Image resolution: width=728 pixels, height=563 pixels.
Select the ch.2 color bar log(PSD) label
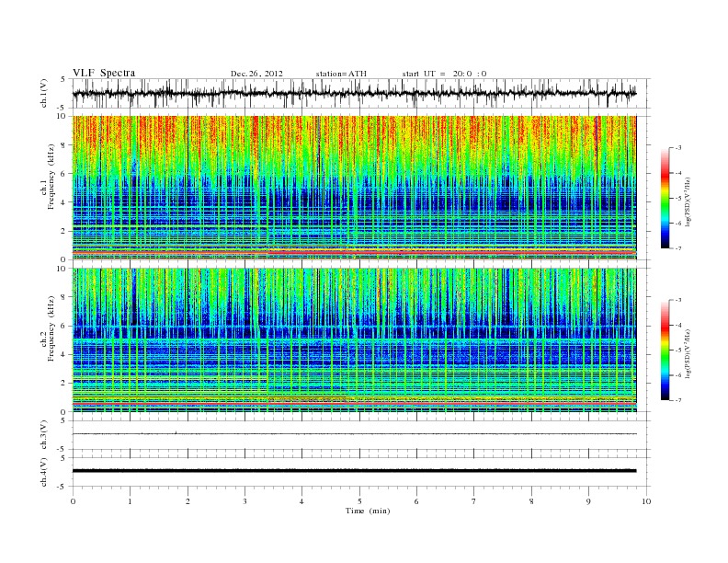(688, 354)
